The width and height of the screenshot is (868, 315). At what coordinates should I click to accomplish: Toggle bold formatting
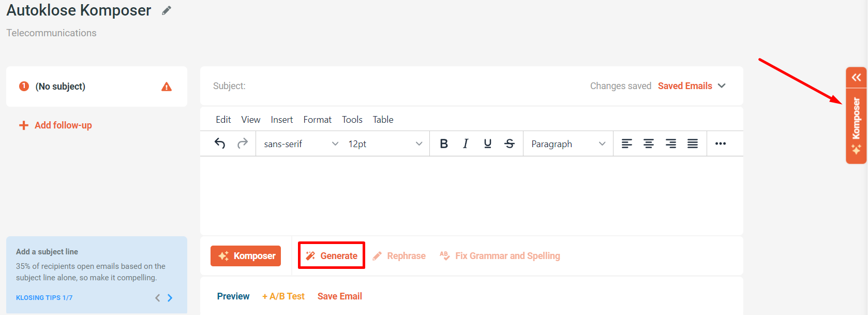pos(444,144)
